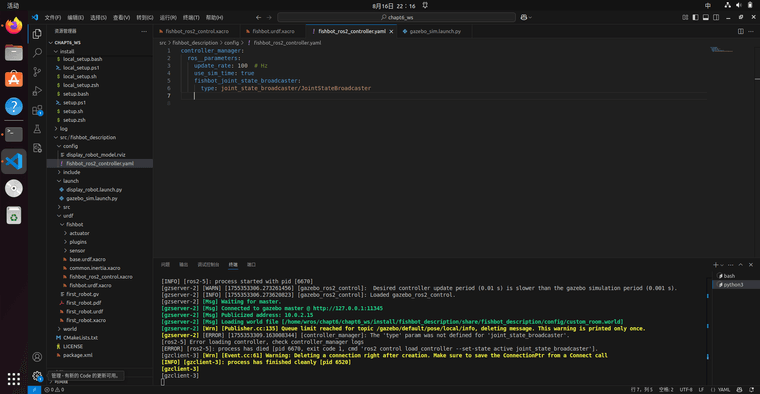The image size is (760, 394).
Task: Open customize layout control
Action: click(685, 17)
